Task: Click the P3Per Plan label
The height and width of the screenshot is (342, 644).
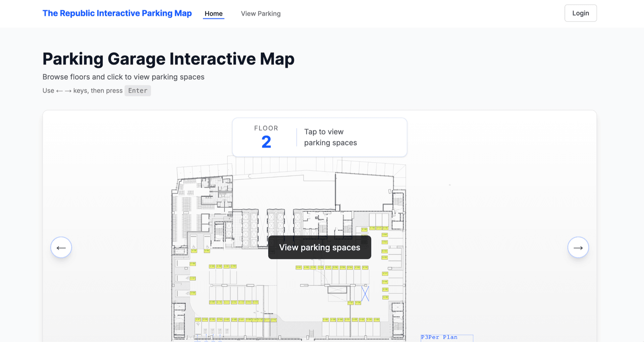Action: [x=439, y=337]
